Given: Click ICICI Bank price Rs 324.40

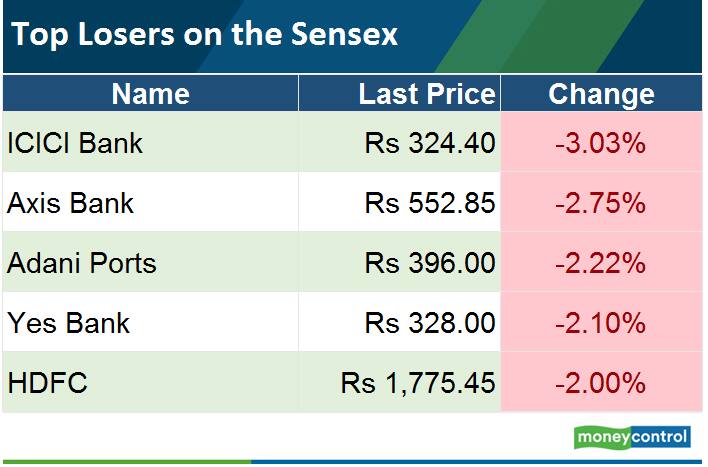Looking at the screenshot, I should (x=430, y=143).
